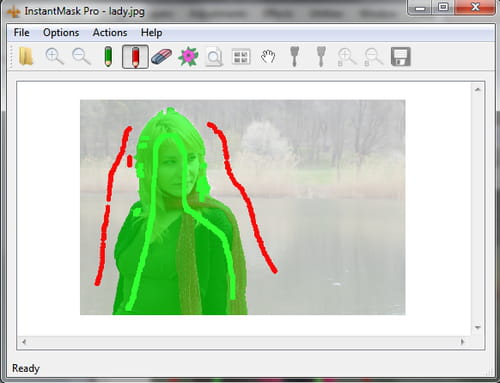Viewport: 500px width, 383px height.
Task: Open the Actions menu
Action: 110,33
